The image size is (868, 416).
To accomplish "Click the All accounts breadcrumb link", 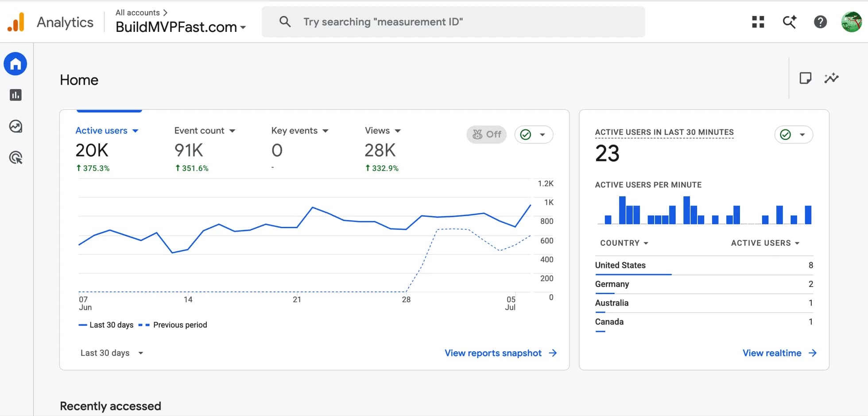I will 141,12.
